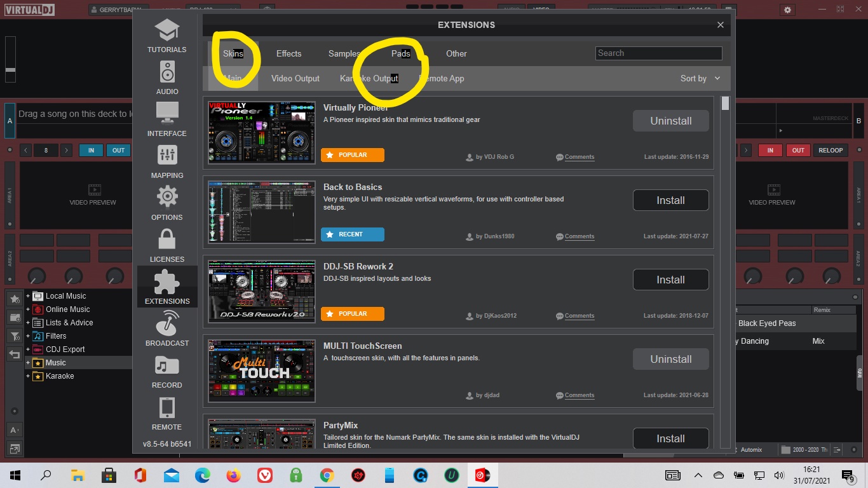Screen dimensions: 868x488
Task: Open the Windows Start menu
Action: pyautogui.click(x=15, y=475)
